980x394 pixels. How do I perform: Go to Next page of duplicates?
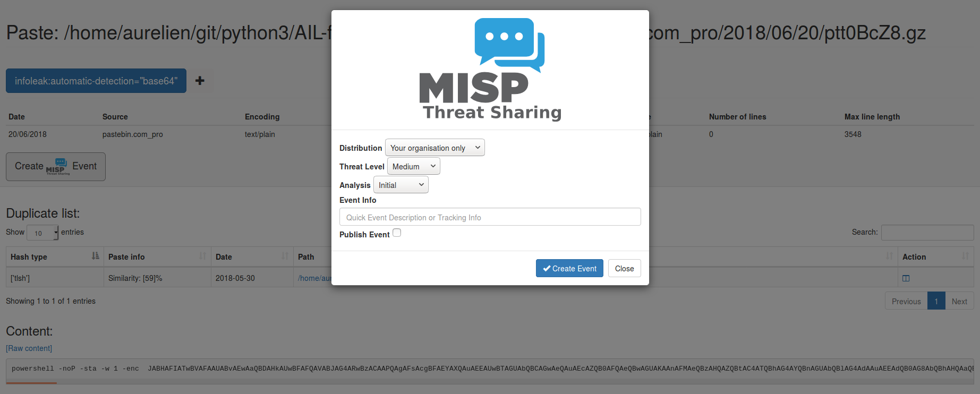point(959,301)
